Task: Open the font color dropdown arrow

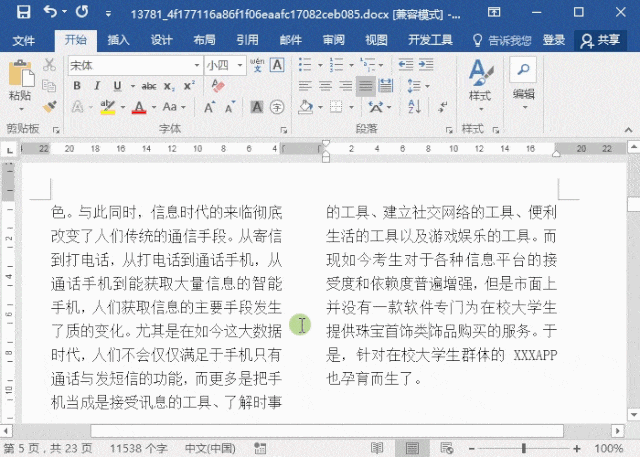Action: click(154, 108)
